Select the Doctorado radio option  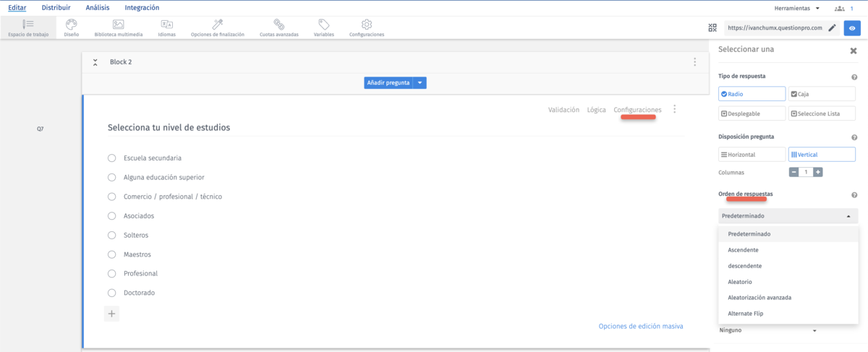pyautogui.click(x=112, y=293)
